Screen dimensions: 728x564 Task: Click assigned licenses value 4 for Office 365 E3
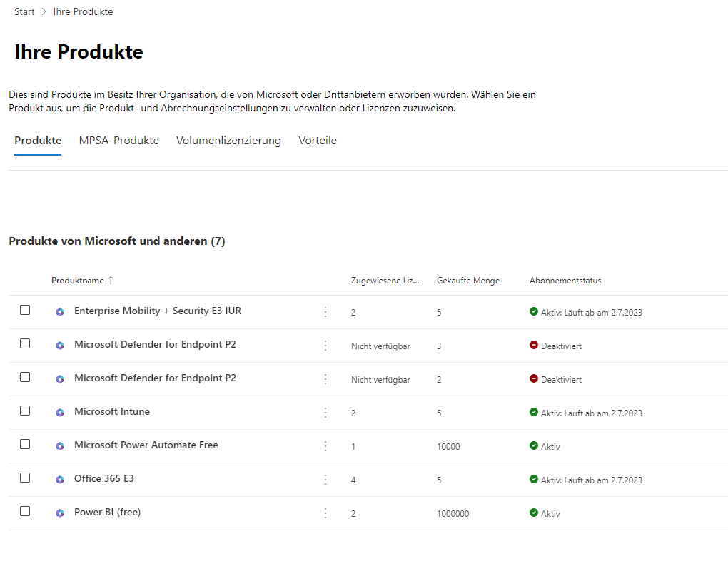[x=353, y=480]
